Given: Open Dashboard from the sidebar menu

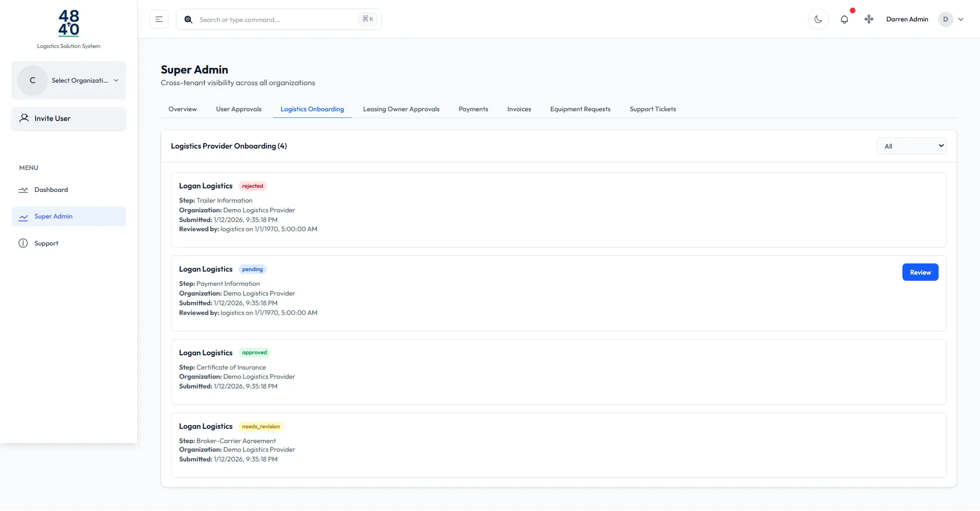Looking at the screenshot, I should (x=51, y=190).
